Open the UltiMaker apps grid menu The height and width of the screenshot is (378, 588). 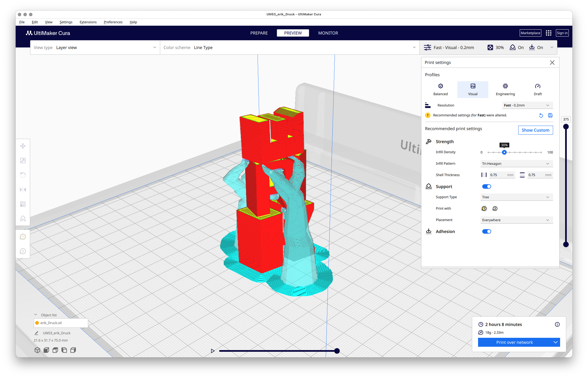click(549, 33)
